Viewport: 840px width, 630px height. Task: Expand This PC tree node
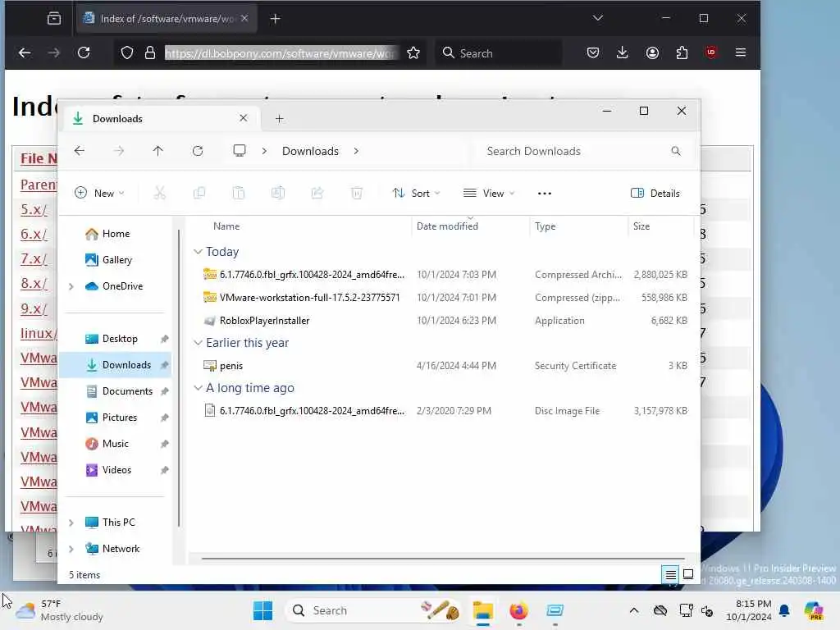71,523
